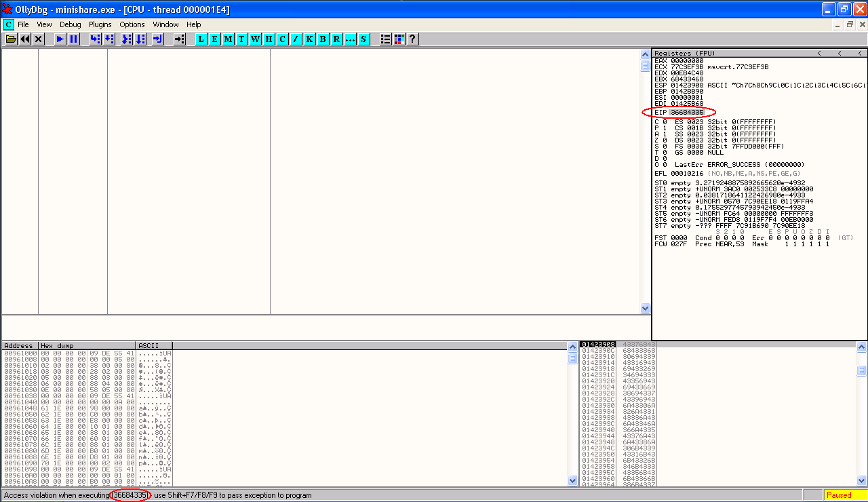Image resolution: width=868 pixels, height=502 pixels.
Task: Select stack row at address 01423910
Action: pyautogui.click(x=717, y=356)
